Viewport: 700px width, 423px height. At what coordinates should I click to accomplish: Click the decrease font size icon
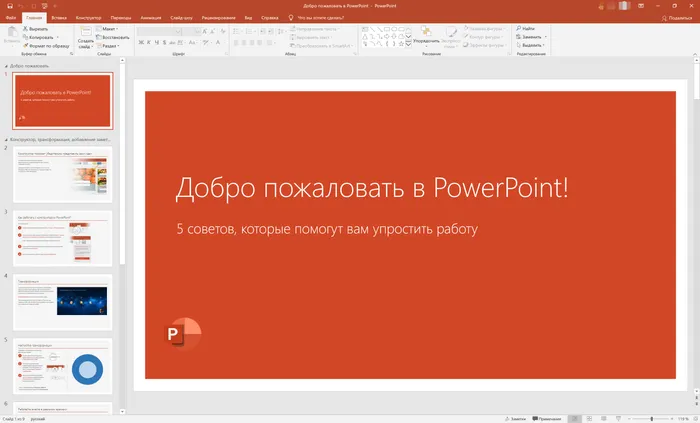pyautogui.click(x=212, y=31)
